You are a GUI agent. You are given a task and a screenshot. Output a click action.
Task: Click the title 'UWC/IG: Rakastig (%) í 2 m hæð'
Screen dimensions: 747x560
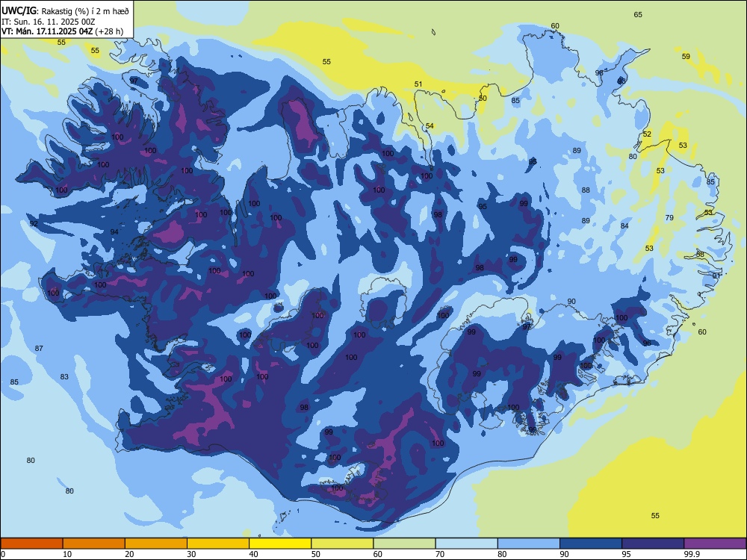[65, 10]
